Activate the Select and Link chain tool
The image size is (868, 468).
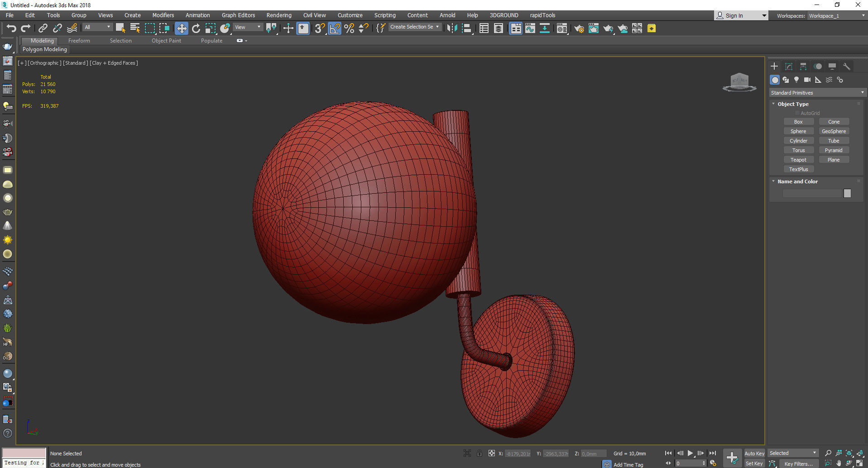point(43,29)
